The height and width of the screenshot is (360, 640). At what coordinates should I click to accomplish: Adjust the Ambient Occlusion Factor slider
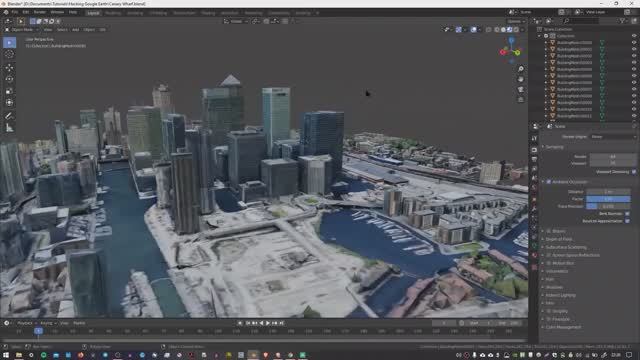click(608, 199)
